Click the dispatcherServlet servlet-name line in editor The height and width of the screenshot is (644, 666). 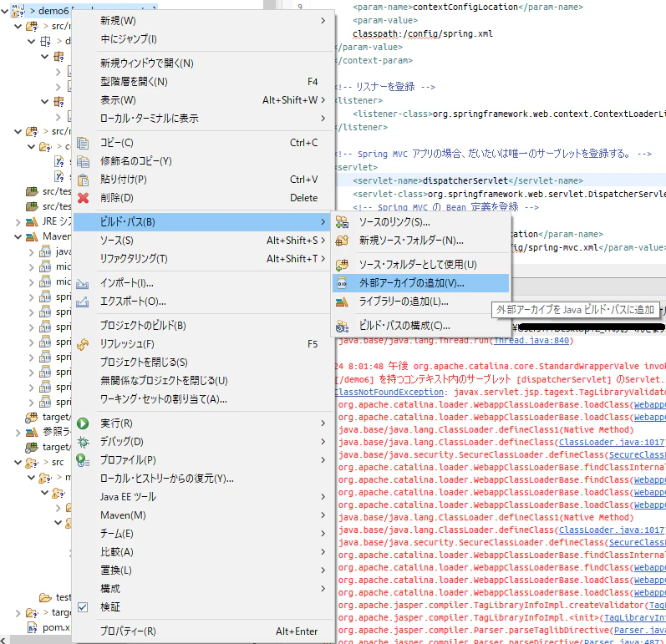(x=468, y=181)
